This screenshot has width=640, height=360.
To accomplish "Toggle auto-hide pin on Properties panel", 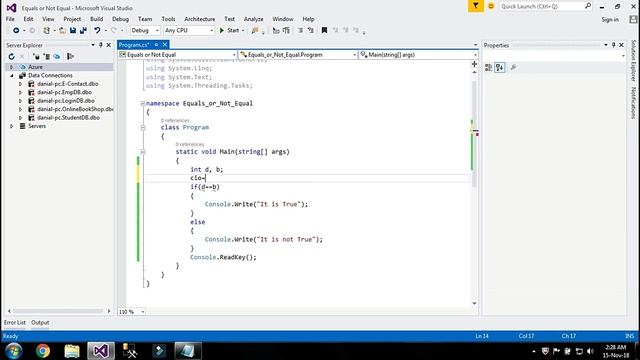I will [613, 45].
